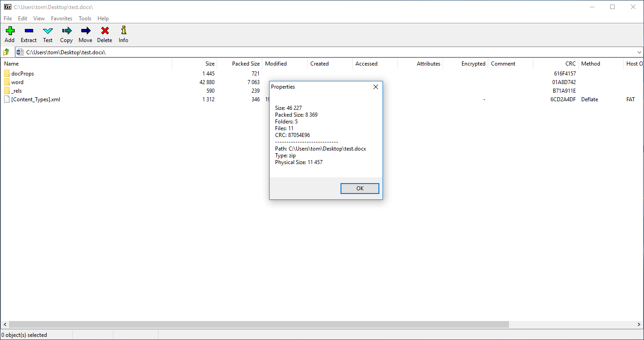Click the Word document icon in address bar
The image size is (644, 340).
[x=20, y=52]
